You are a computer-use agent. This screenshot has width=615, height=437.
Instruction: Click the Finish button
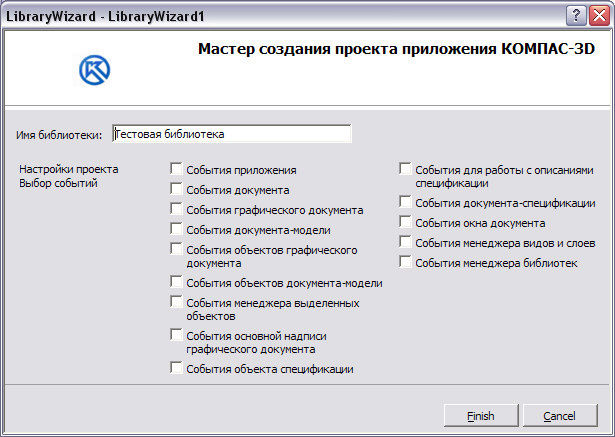[481, 416]
